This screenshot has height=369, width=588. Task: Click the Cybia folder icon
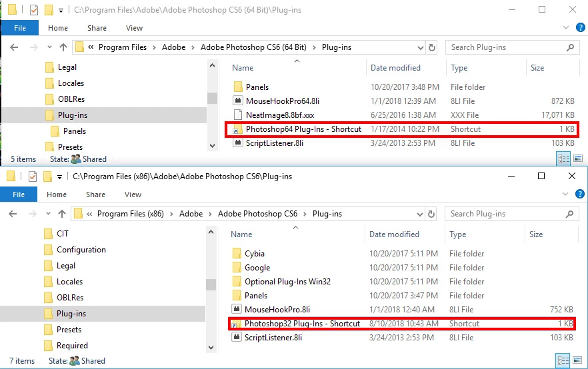click(237, 254)
